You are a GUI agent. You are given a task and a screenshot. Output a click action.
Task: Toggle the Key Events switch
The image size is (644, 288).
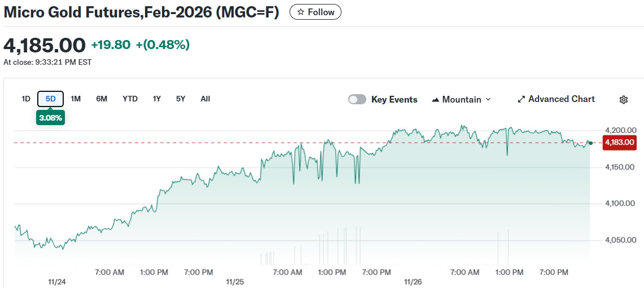tap(357, 100)
